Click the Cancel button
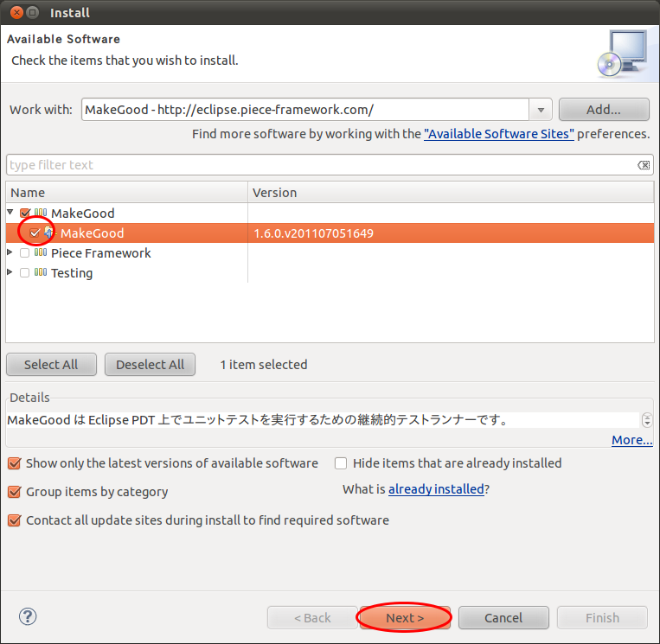 (503, 617)
